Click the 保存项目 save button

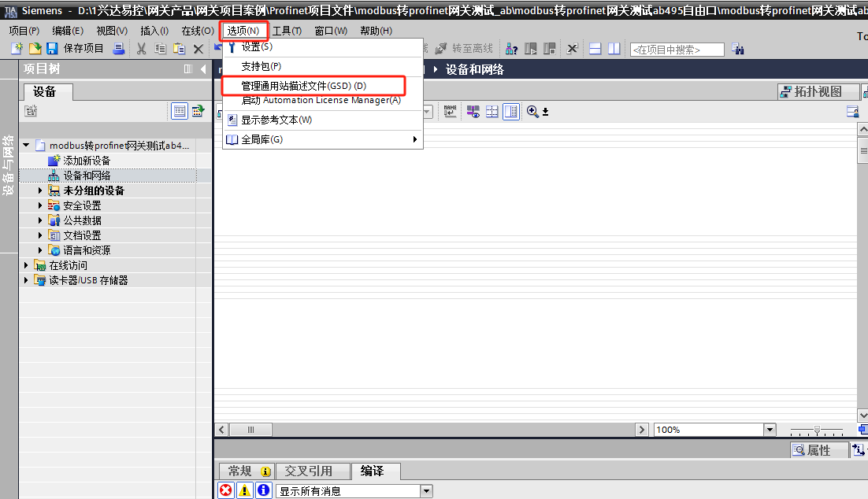76,49
